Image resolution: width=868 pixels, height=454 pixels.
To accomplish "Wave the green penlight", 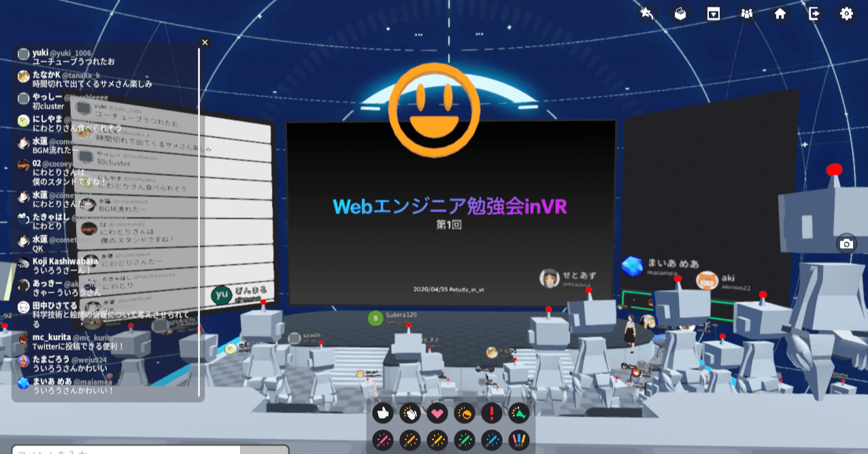I will [466, 440].
